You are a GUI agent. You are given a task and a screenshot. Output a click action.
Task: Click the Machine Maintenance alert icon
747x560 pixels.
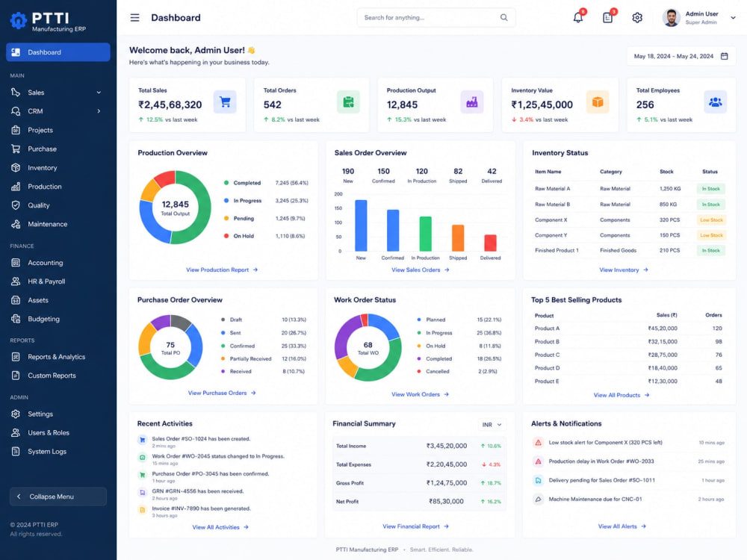(538, 499)
